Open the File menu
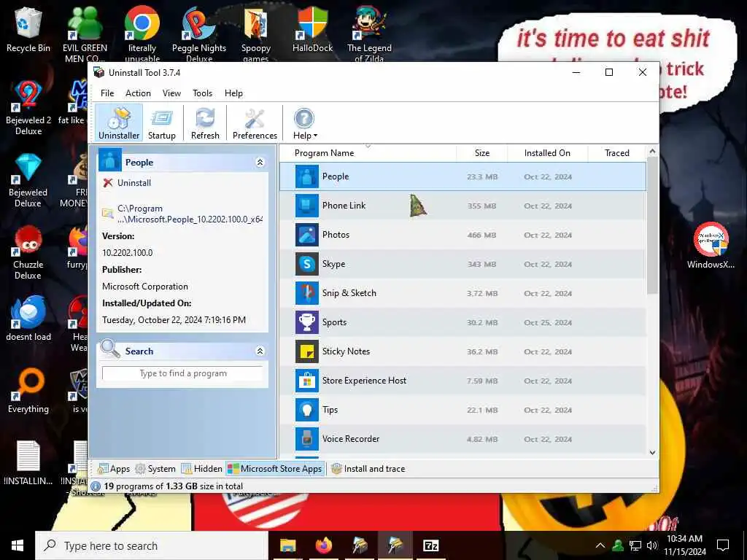Screen dimensions: 747x560 point(107,93)
